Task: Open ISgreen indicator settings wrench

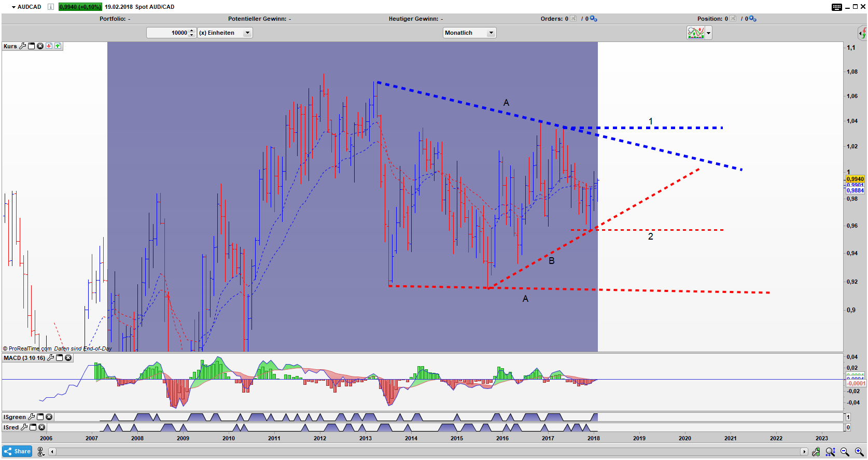Action: click(x=31, y=417)
